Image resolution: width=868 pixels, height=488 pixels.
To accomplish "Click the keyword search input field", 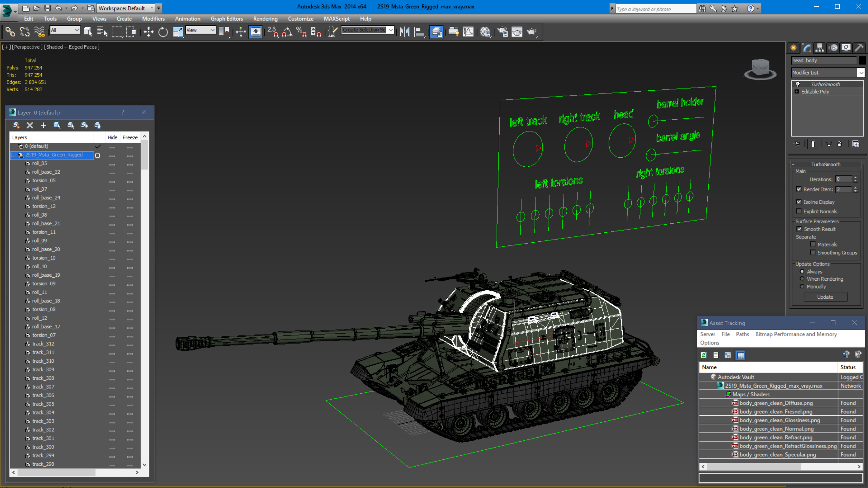I will coord(656,9).
